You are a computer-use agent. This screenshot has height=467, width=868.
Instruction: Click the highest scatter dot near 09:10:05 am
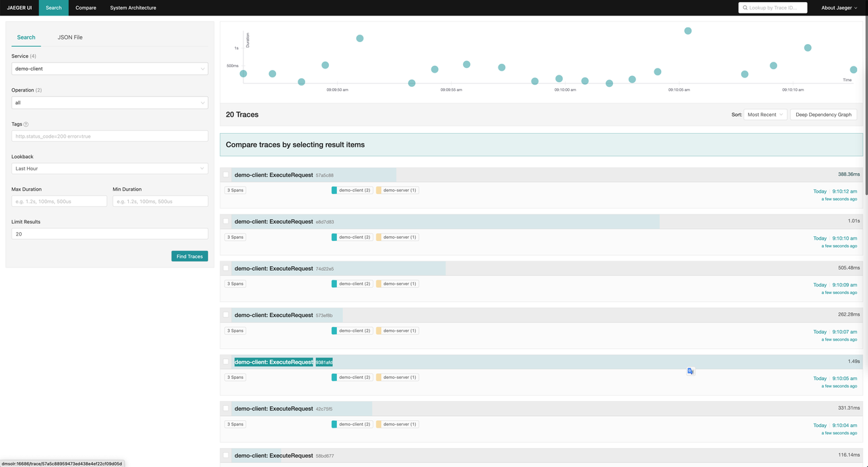(688, 31)
